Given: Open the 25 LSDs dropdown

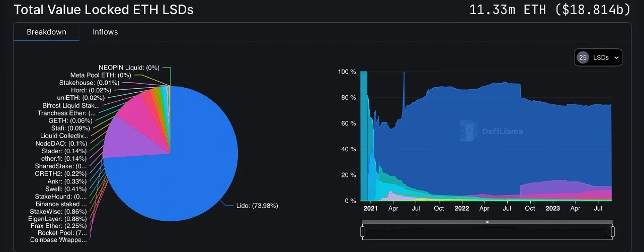Looking at the screenshot, I should coord(598,57).
